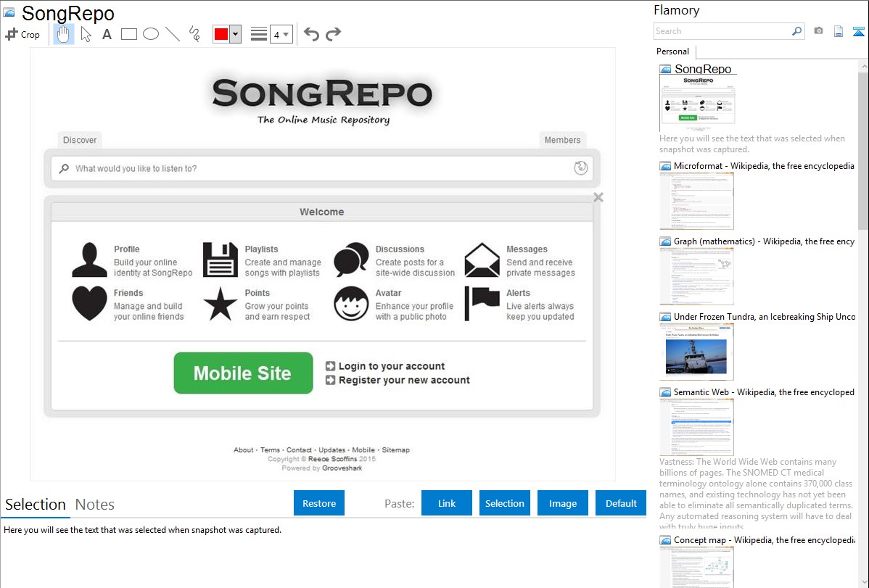Paste as Link button
Screen dimensions: 869x588
click(x=447, y=503)
